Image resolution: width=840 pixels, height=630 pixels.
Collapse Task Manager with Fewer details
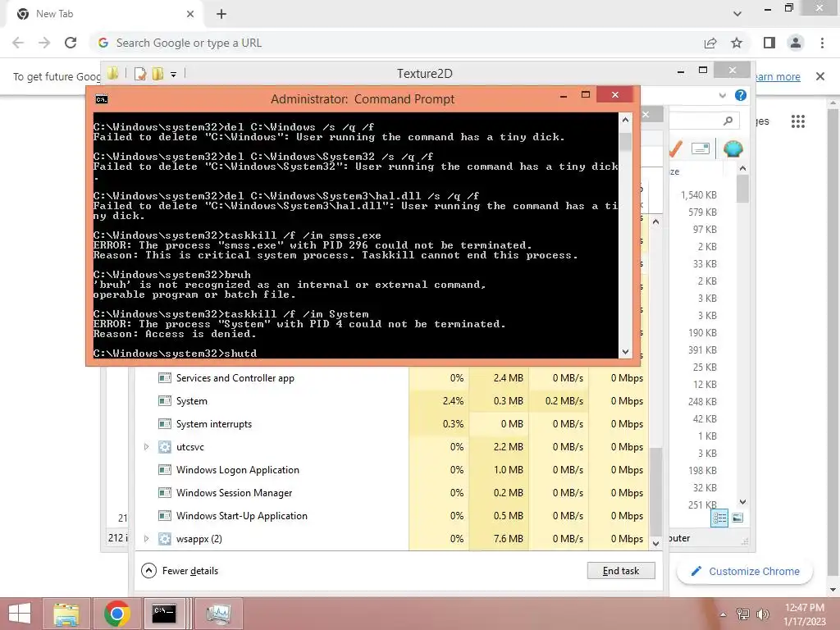click(180, 571)
